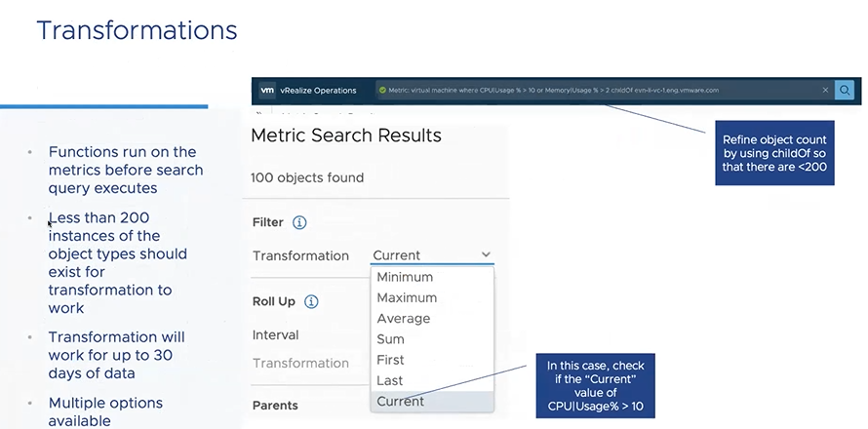
Task: Pick the Last transformation option
Action: pyautogui.click(x=389, y=380)
